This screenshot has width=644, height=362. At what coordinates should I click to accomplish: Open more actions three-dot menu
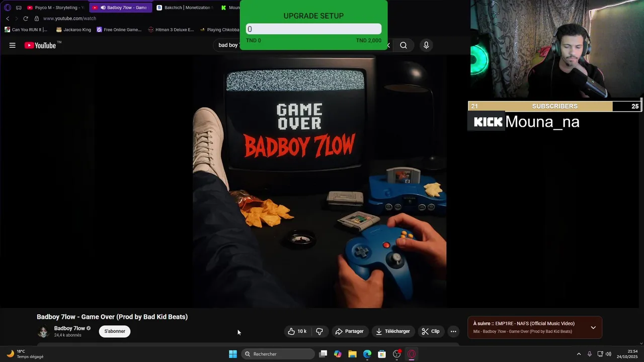453,331
